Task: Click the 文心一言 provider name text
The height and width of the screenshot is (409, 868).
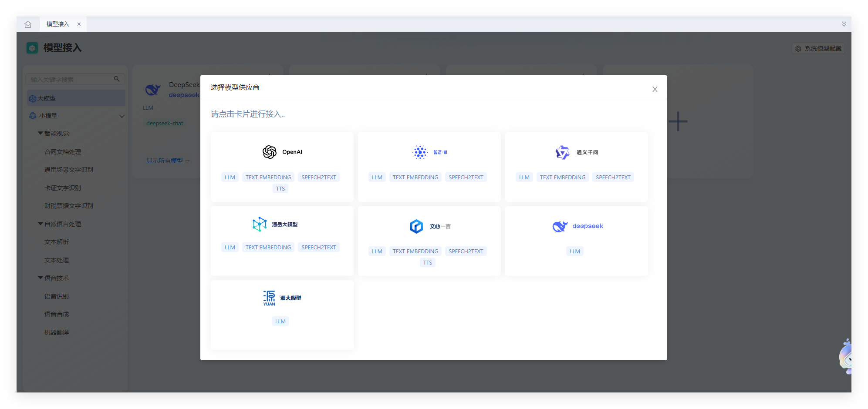Action: [440, 226]
